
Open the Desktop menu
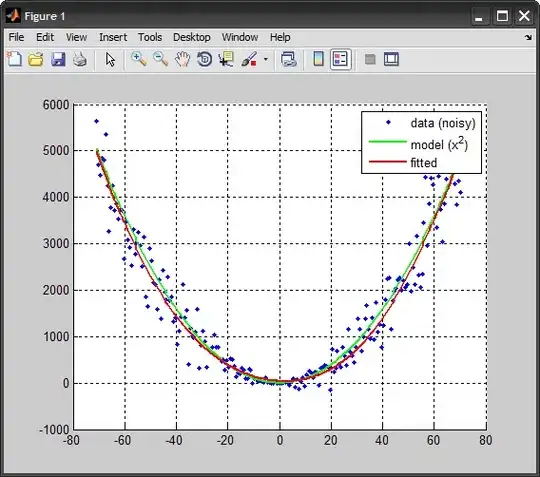point(191,37)
